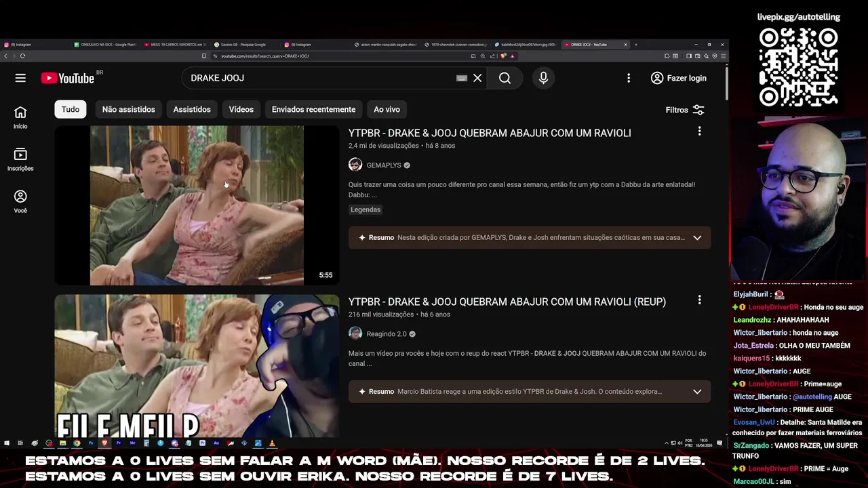Open the Reagindo 2.0 channel name link
Viewport: 868px width, 488px height.
(x=387, y=334)
